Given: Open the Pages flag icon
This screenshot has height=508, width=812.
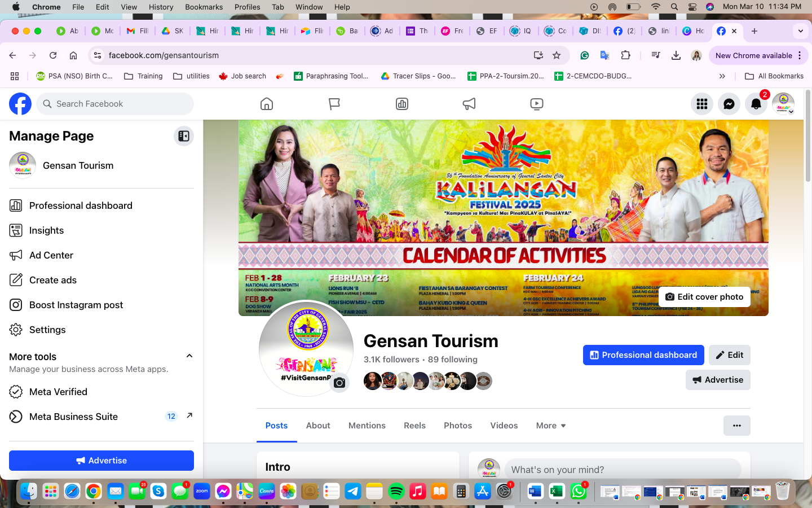Looking at the screenshot, I should [334, 104].
